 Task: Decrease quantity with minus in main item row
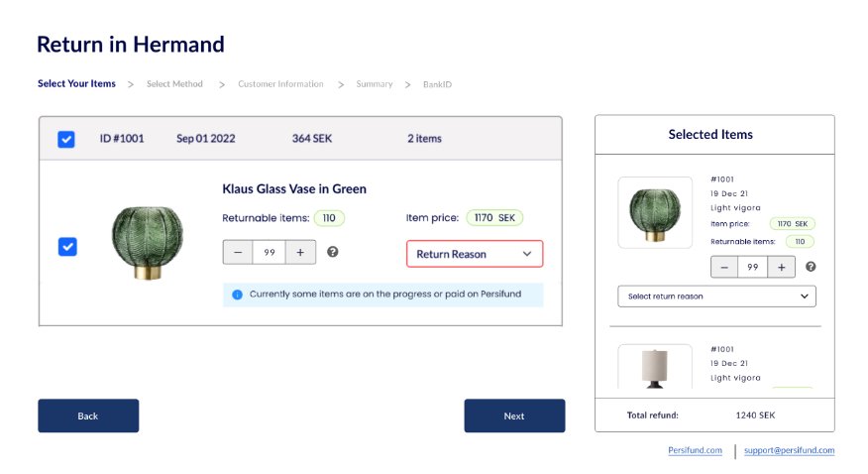(238, 253)
